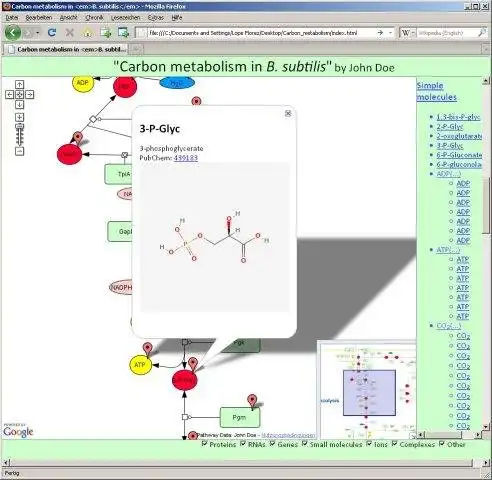Toggle the Complexes checkbox
The height and width of the screenshot is (480, 492).
tap(394, 444)
